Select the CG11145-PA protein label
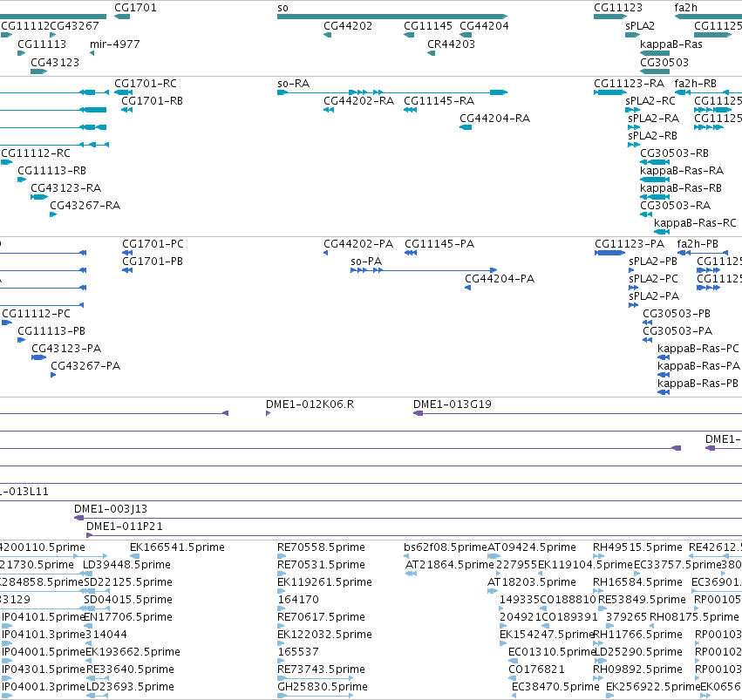Image resolution: width=742 pixels, height=700 pixels. point(439,244)
